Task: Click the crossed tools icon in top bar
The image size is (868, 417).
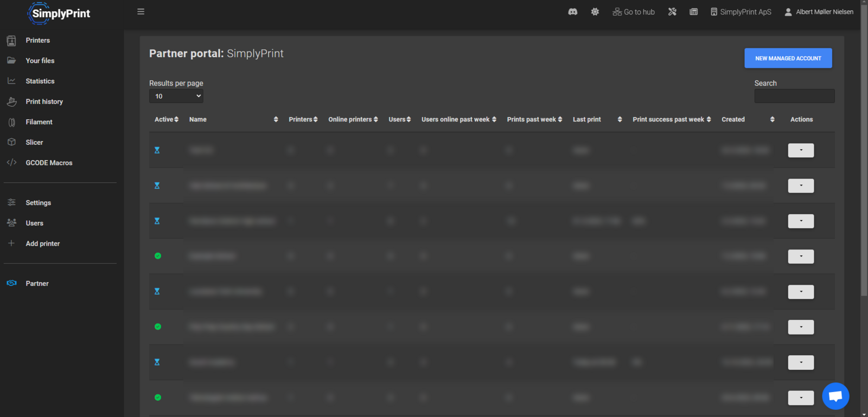Action: pos(672,11)
